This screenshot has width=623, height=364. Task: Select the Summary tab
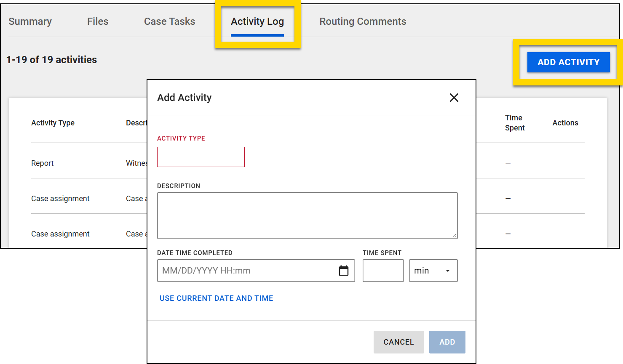pyautogui.click(x=30, y=21)
